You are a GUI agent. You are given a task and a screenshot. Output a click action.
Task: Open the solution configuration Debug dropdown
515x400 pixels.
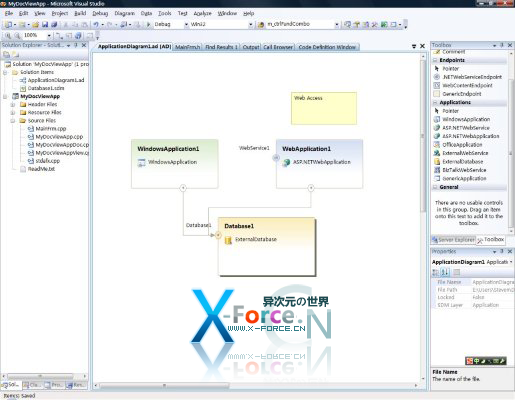click(186, 24)
